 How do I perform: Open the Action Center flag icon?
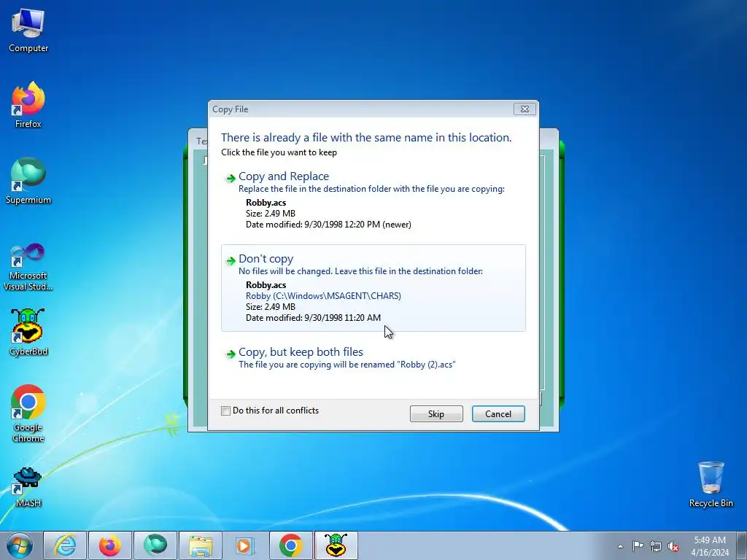coord(638,546)
